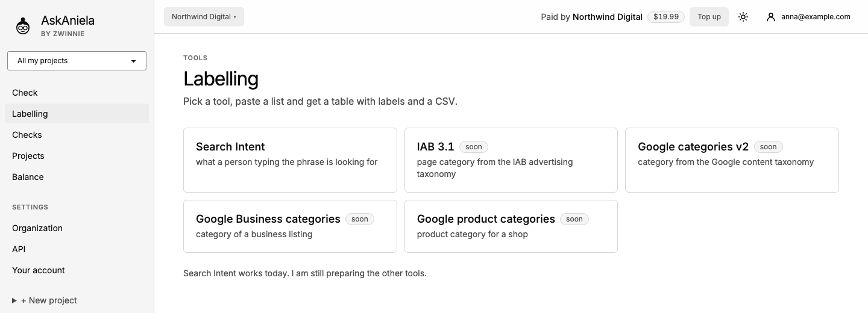Click the soon badge on Google product categories
The image size is (868, 313).
tap(574, 219)
